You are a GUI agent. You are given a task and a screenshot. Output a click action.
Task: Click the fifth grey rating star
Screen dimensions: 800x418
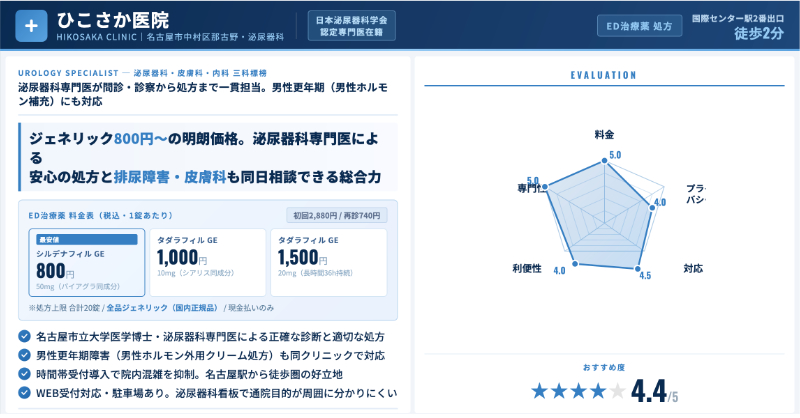point(617,391)
